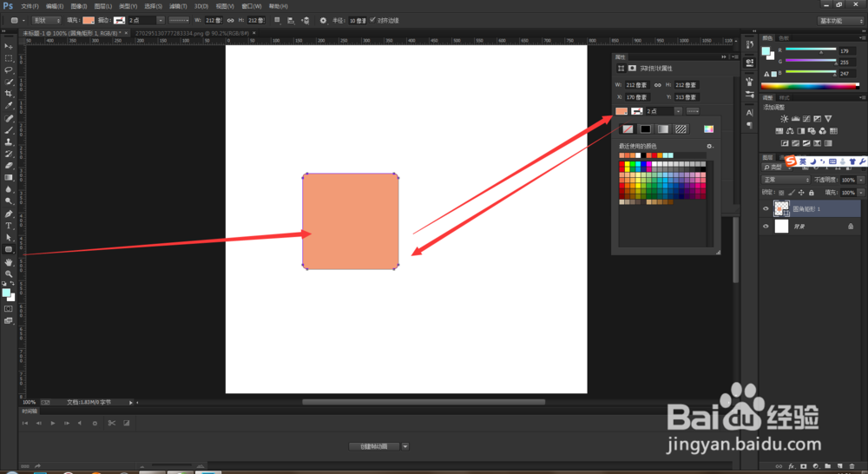Click the Color Balance scales adjustment icon

tap(790, 131)
